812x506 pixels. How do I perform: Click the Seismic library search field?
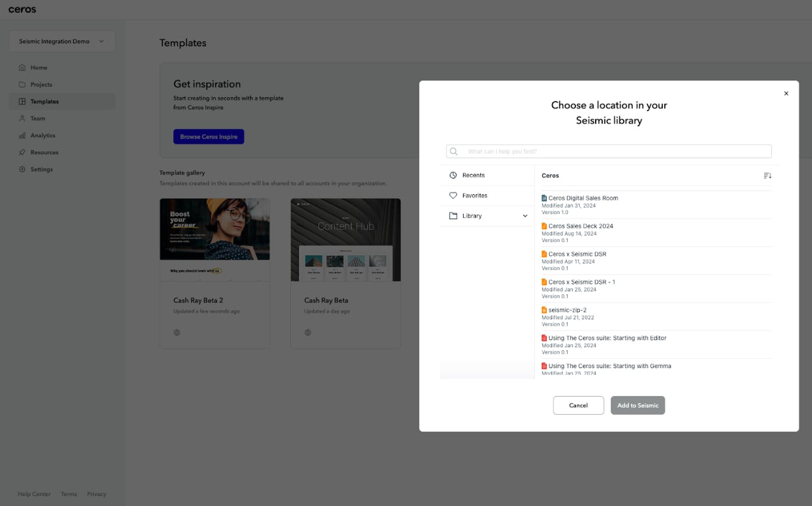(x=609, y=151)
